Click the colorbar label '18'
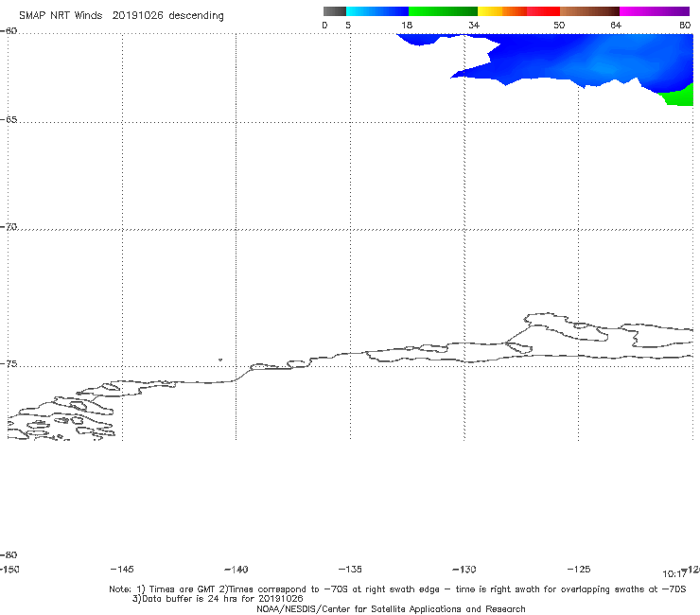Viewport: 700px width, 615px height. pyautogui.click(x=407, y=25)
